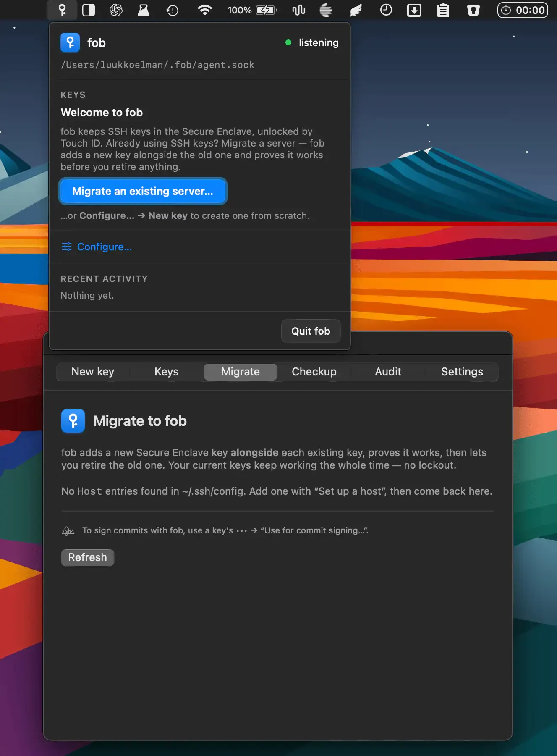Click the waveform menu bar icon
The height and width of the screenshot is (756, 557).
point(298,10)
